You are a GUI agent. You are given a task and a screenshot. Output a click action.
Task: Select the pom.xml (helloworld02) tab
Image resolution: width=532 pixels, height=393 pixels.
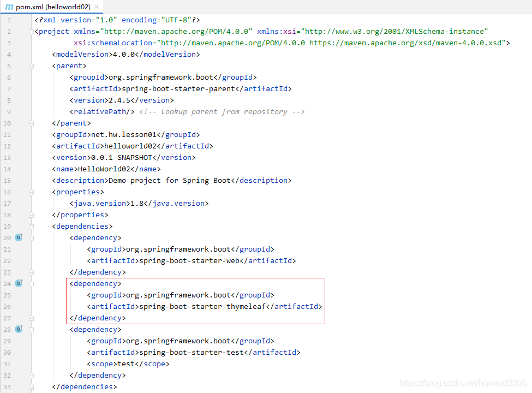52,7
